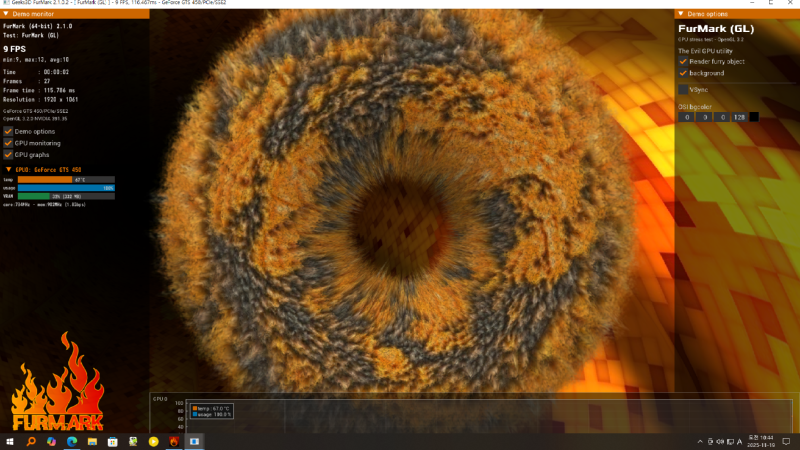Toggle the GPU graphs checkbox
The height and width of the screenshot is (450, 800).
tap(8, 155)
